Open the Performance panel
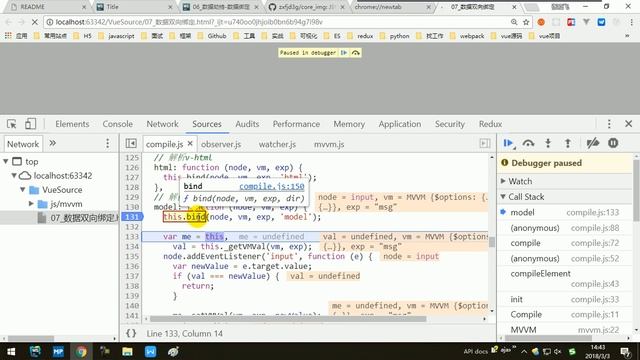The width and height of the screenshot is (640, 360). (x=296, y=124)
